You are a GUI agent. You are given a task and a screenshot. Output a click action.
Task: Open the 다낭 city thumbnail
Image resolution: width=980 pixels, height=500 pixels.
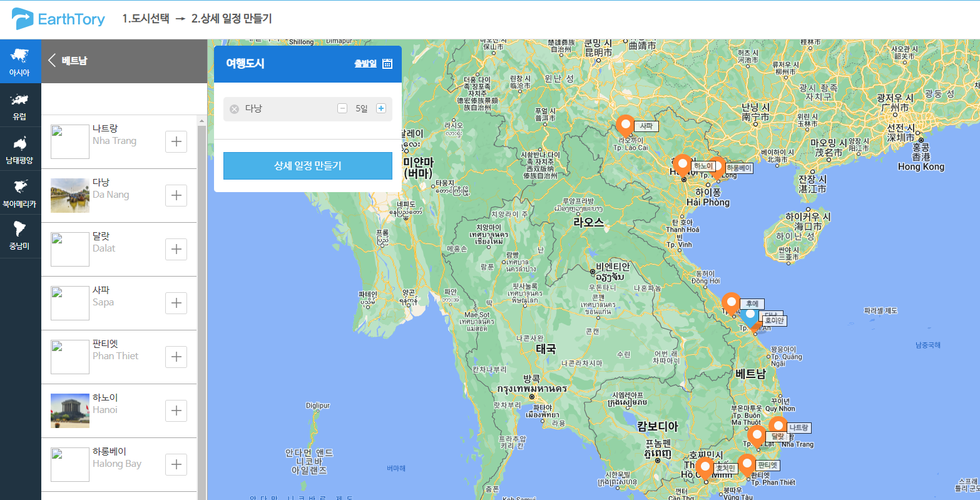pos(70,195)
